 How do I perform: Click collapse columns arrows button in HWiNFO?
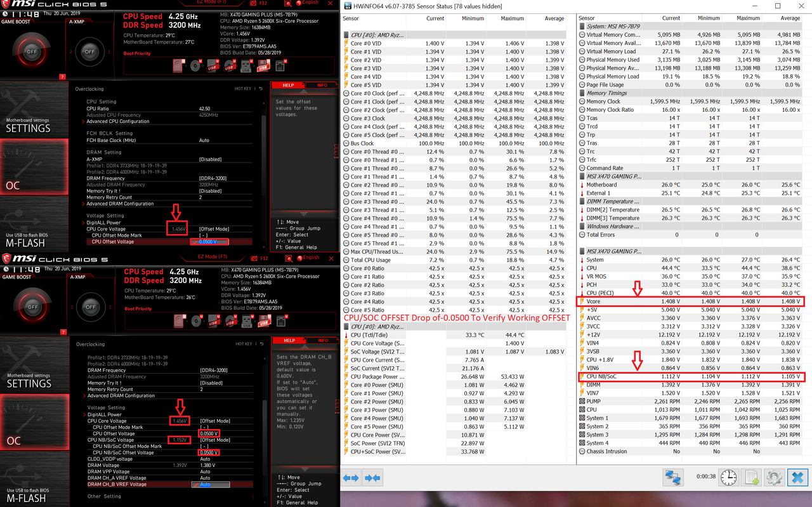click(372, 477)
